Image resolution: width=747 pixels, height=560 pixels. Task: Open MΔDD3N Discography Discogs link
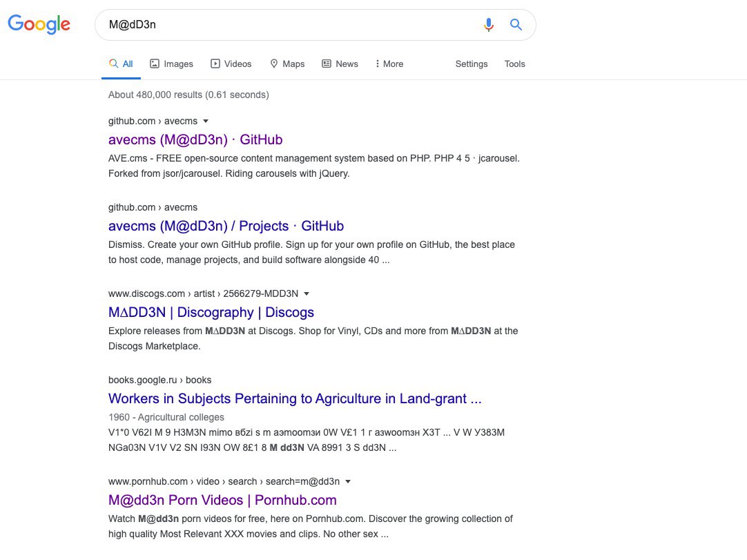(x=211, y=312)
